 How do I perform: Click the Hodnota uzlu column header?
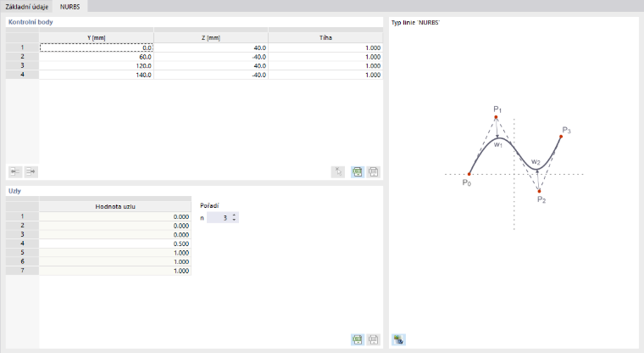(115, 206)
